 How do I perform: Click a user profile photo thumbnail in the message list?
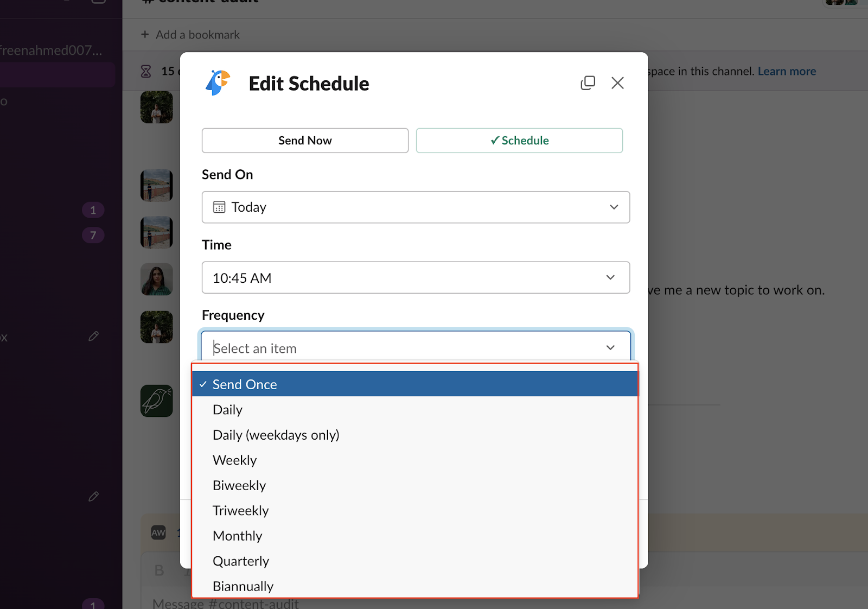[156, 279]
